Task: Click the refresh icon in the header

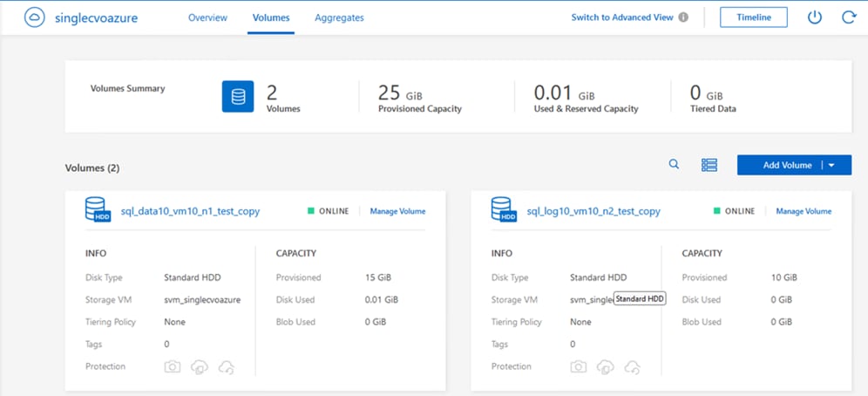Action: click(x=849, y=17)
